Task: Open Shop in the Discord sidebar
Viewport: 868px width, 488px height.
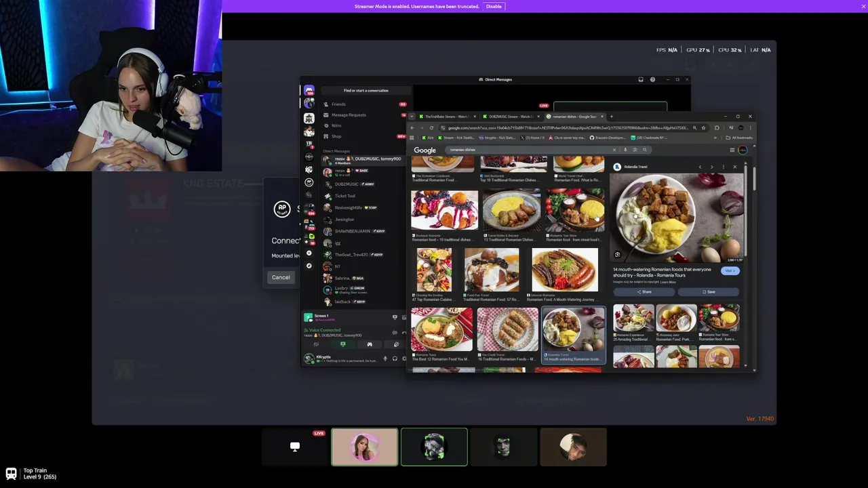Action: 365,136
